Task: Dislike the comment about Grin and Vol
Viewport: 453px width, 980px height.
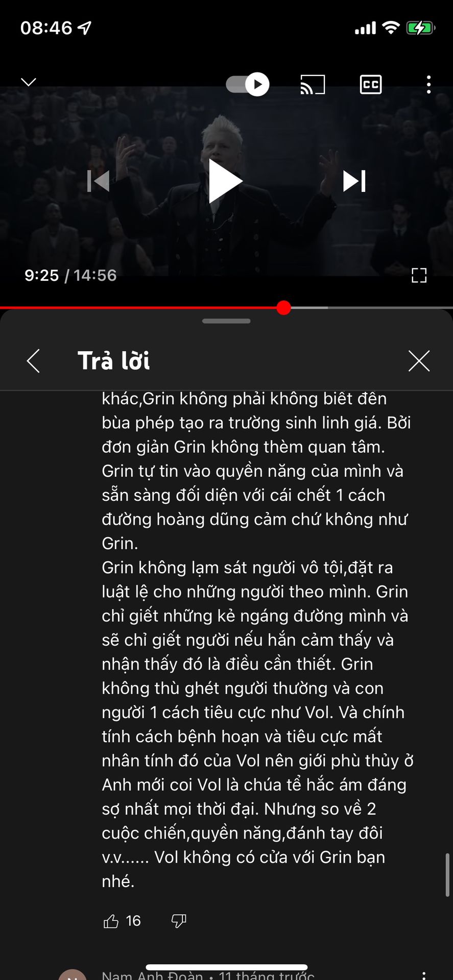Action: pyautogui.click(x=178, y=921)
